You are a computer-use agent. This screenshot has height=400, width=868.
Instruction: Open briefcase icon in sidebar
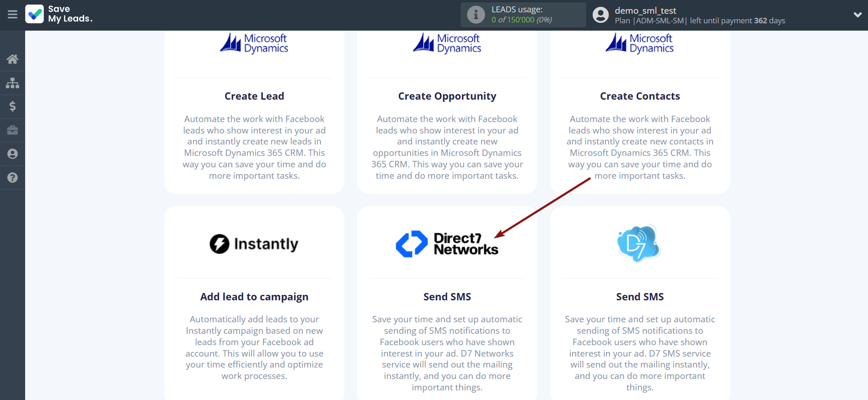[12, 130]
